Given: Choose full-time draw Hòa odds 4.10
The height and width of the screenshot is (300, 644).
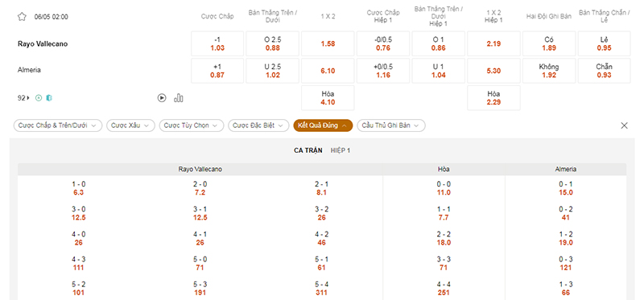Looking at the screenshot, I should [x=328, y=97].
